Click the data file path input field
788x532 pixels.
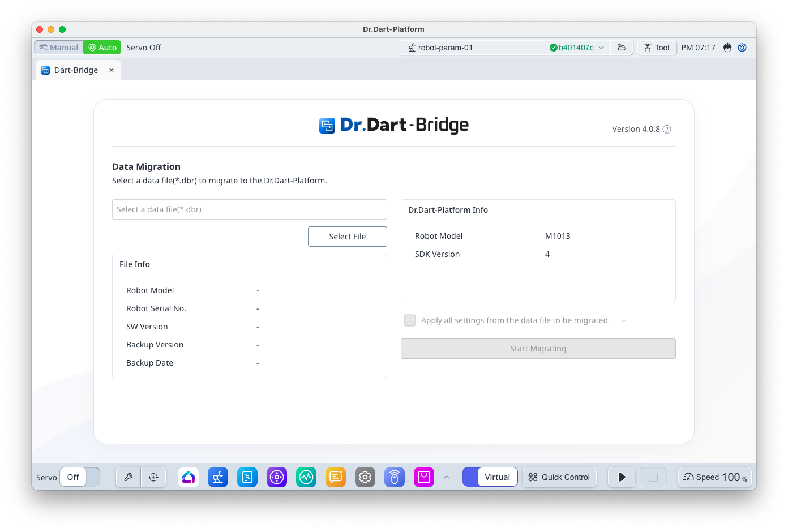click(249, 209)
